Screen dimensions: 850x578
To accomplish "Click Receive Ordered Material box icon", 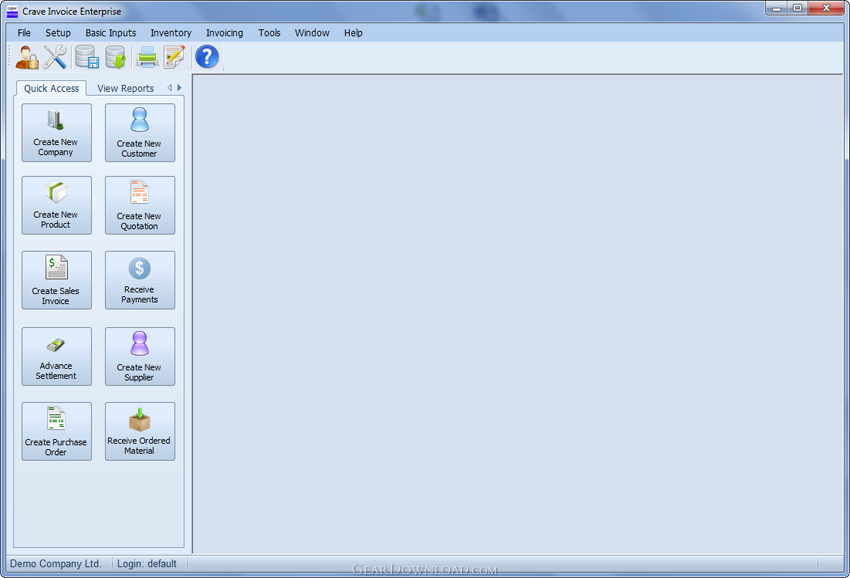I will tap(140, 431).
